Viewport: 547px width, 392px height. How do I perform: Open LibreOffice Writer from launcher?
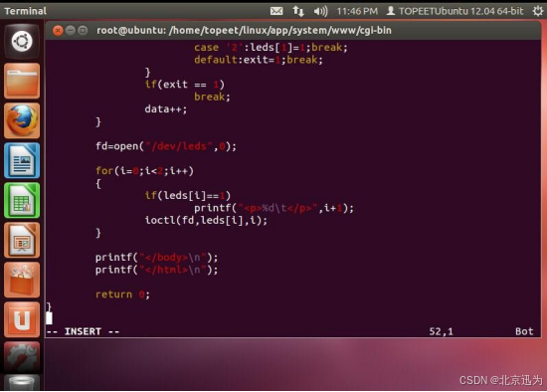pyautogui.click(x=22, y=160)
